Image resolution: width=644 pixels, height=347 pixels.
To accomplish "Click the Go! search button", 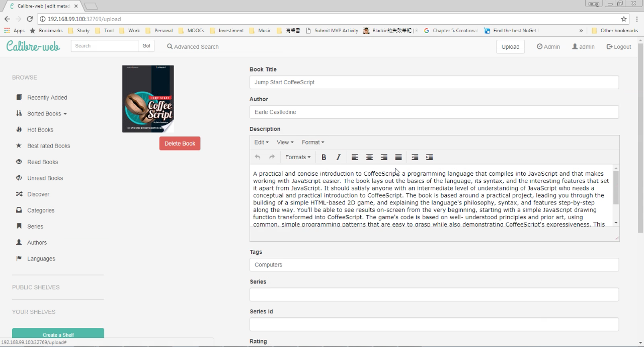I will click(x=146, y=46).
